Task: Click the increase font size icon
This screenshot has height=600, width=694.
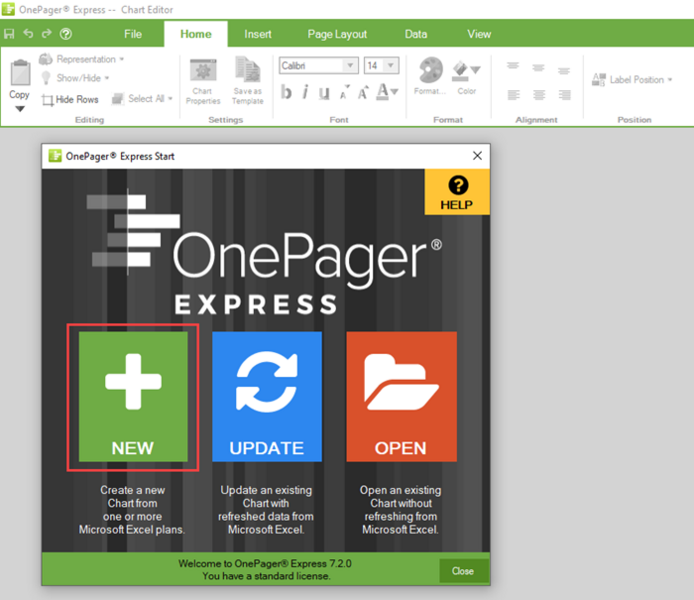Action: coord(363,92)
